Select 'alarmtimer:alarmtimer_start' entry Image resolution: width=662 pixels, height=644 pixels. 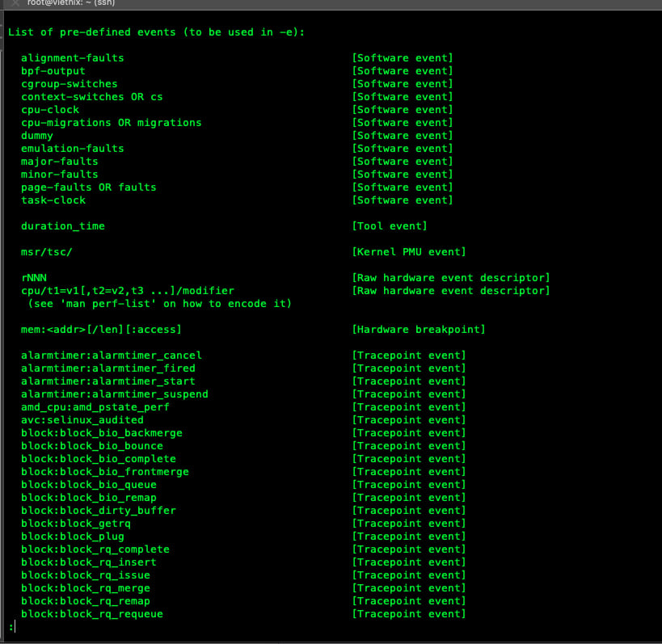click(x=108, y=381)
